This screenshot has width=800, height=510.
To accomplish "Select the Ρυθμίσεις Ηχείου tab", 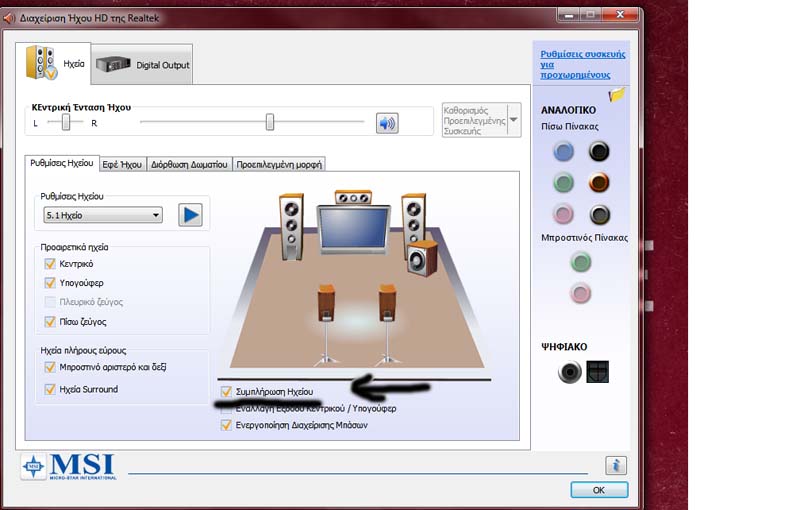I will point(62,163).
